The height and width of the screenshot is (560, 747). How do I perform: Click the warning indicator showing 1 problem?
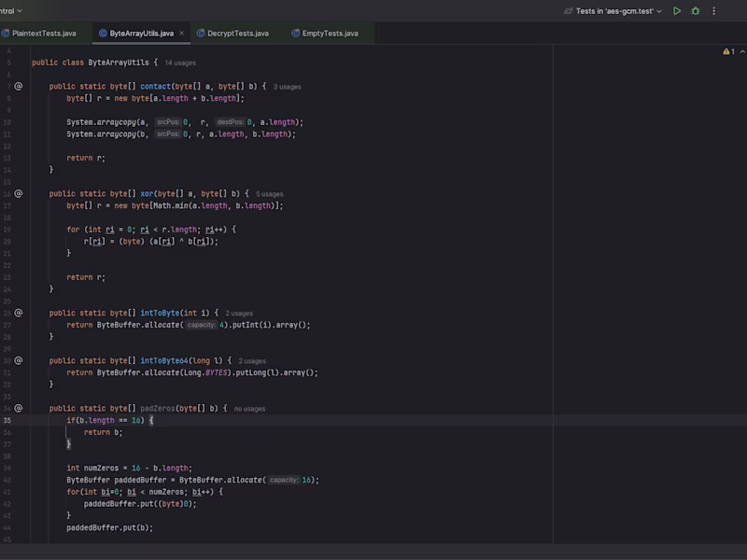(x=728, y=51)
